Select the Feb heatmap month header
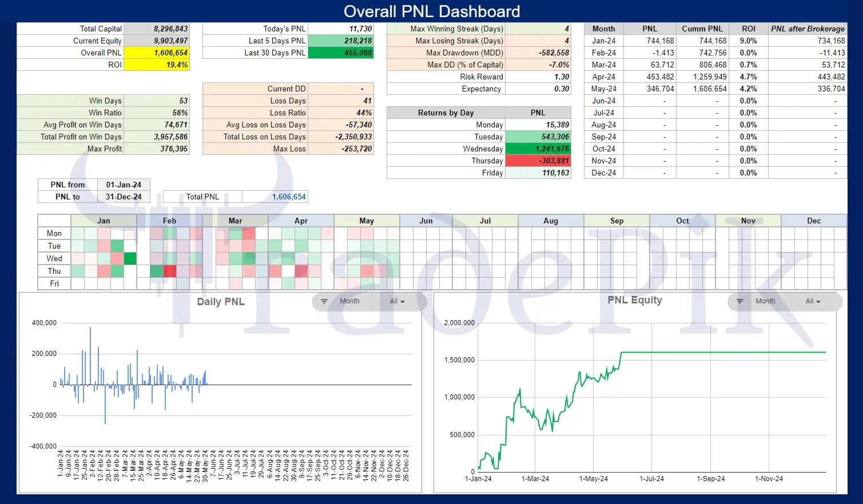This screenshot has height=504, width=863. coord(169,221)
